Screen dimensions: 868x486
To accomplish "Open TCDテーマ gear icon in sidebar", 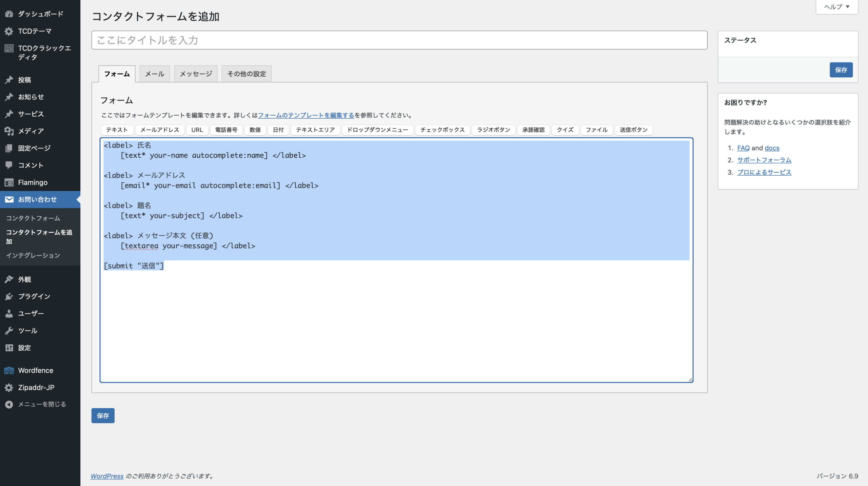I will click(9, 31).
